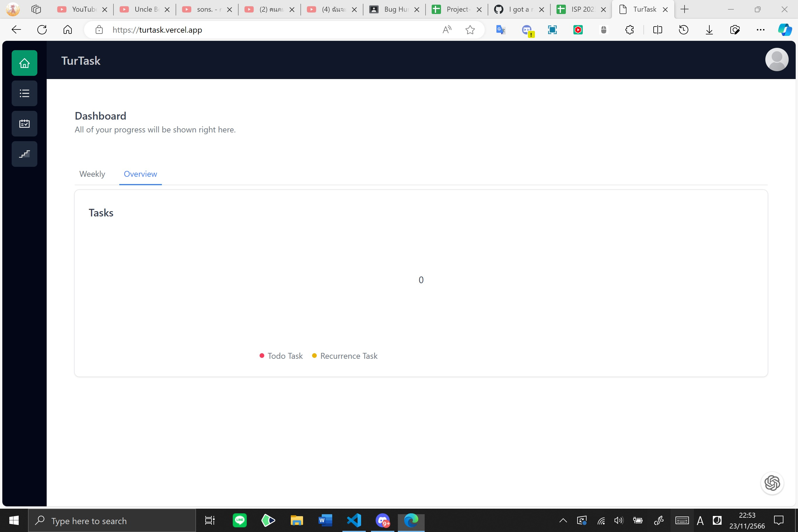Image resolution: width=798 pixels, height=532 pixels.
Task: Switch to the Weekly tab
Action: click(x=92, y=174)
